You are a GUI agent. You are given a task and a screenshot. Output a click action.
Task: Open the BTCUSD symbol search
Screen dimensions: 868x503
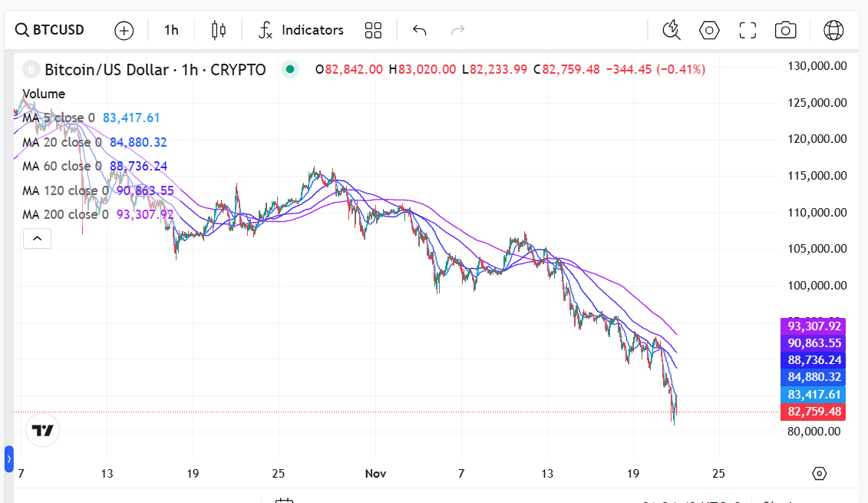[50, 30]
